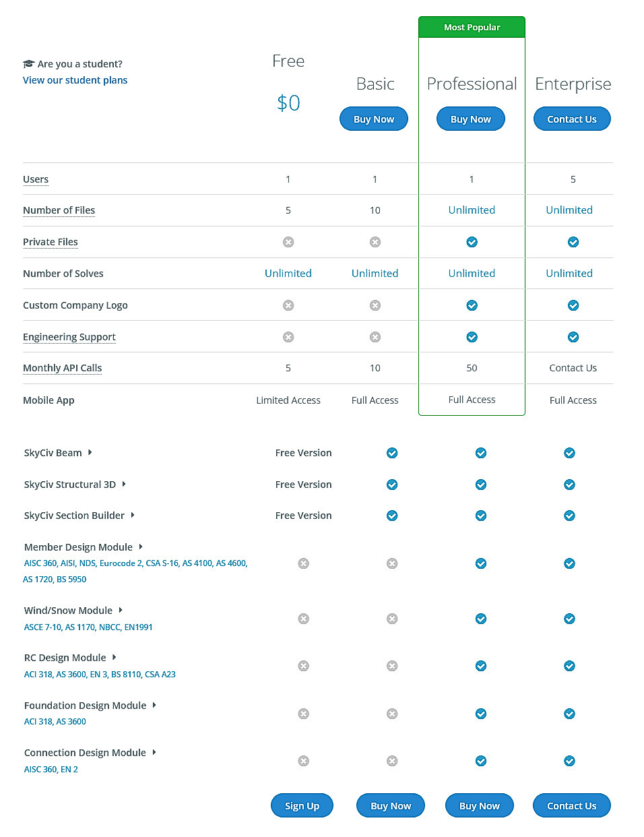Click Basic plan SkyCiv Beam checkmark
The height and width of the screenshot is (837, 644).
pyautogui.click(x=392, y=453)
